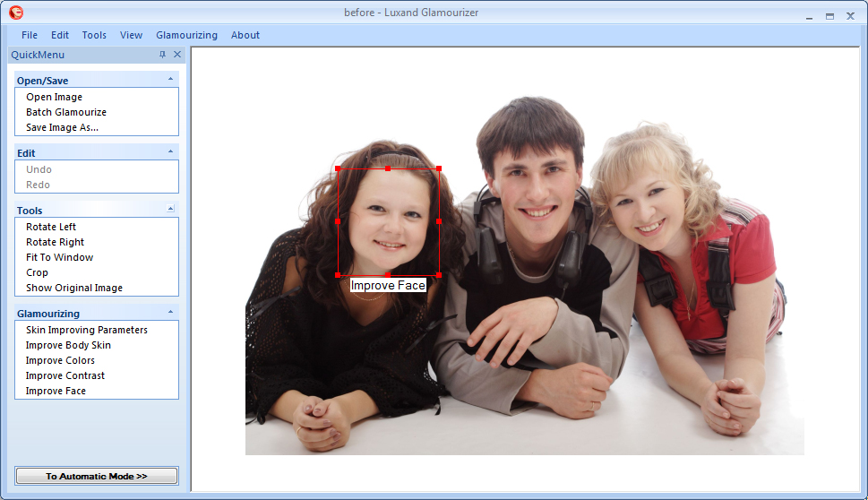Open the Glamourizing menu
Image resolution: width=868 pixels, height=500 pixels.
click(186, 35)
